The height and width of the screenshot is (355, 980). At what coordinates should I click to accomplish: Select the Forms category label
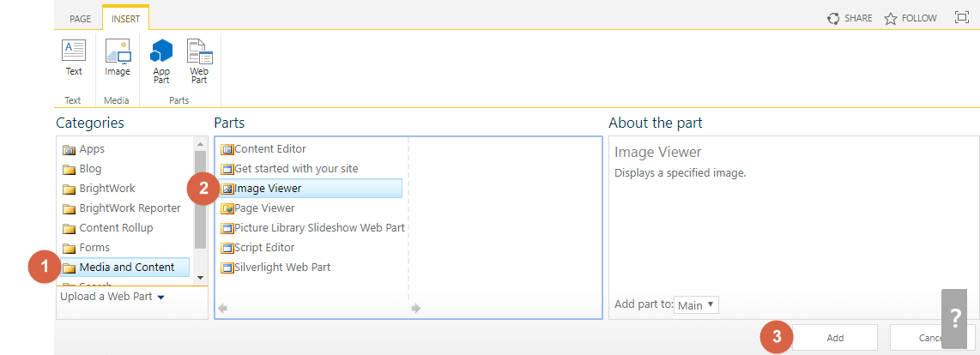(x=94, y=248)
